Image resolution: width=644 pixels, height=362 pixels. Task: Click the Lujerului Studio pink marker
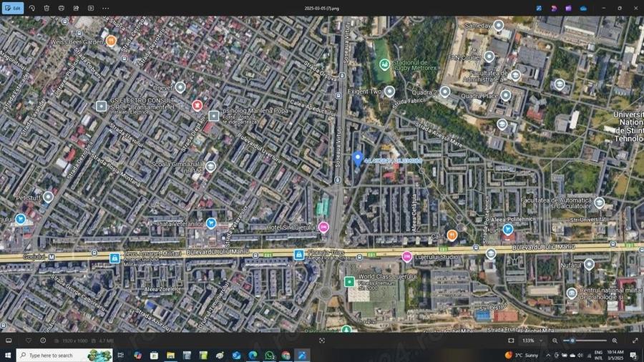tap(406, 257)
